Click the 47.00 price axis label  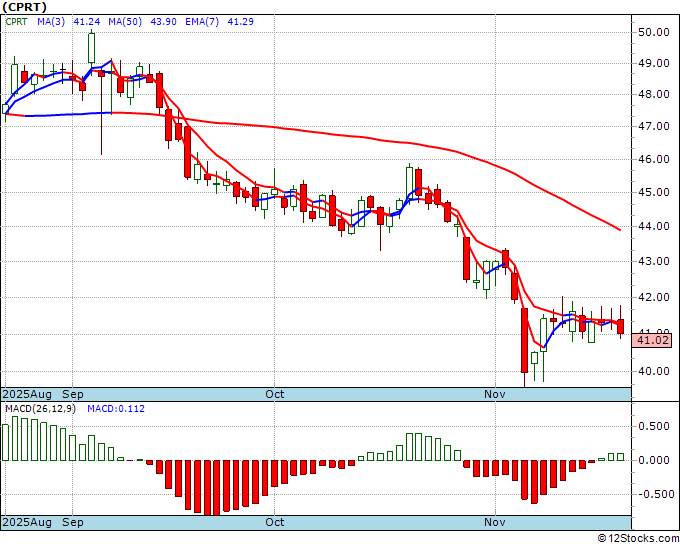click(653, 127)
